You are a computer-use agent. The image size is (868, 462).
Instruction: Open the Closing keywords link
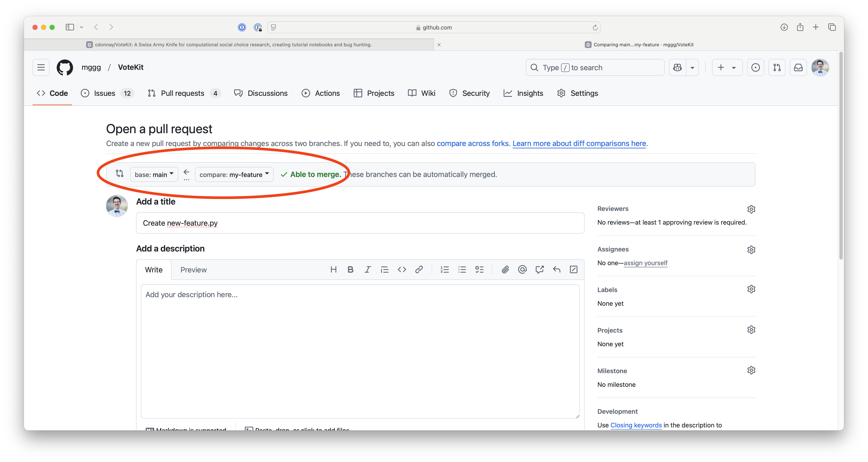pyautogui.click(x=636, y=425)
